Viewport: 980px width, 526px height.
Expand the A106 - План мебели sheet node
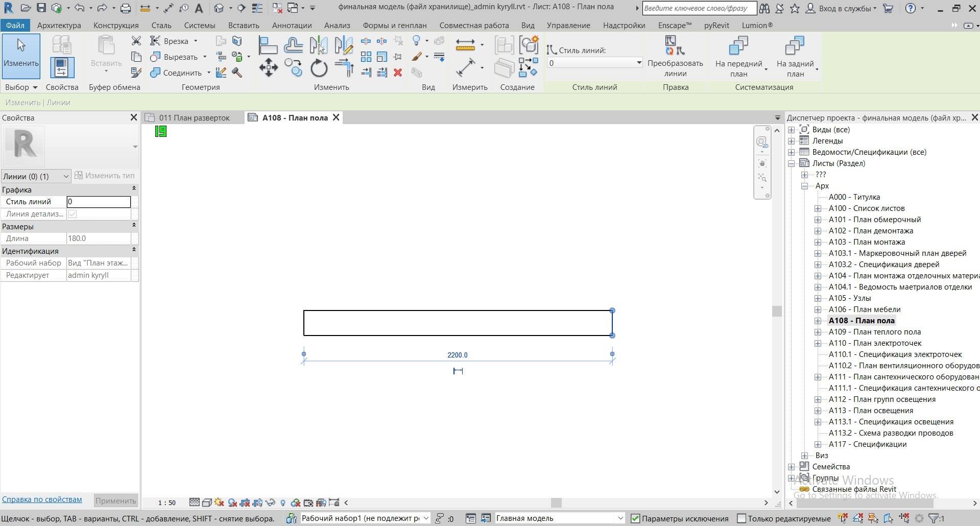click(x=818, y=309)
